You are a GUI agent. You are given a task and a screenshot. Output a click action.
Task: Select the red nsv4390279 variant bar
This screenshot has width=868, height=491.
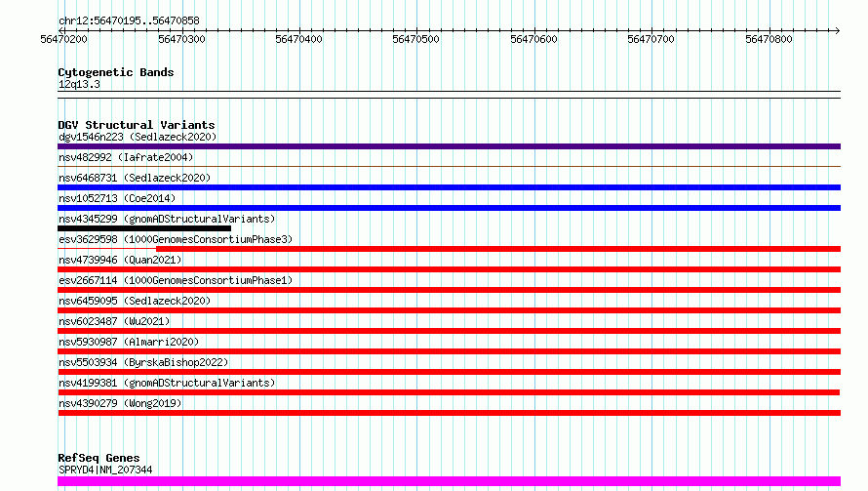coord(449,413)
